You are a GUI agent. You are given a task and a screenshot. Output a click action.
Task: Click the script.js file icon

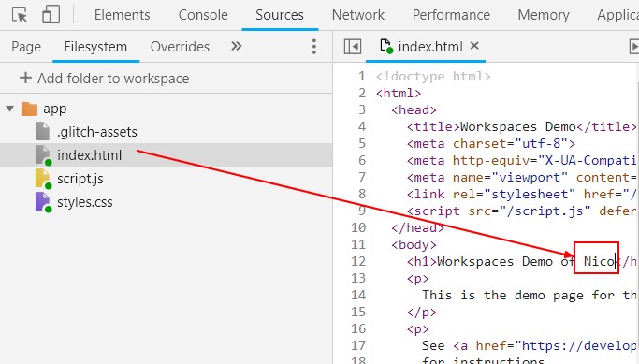[x=43, y=179]
